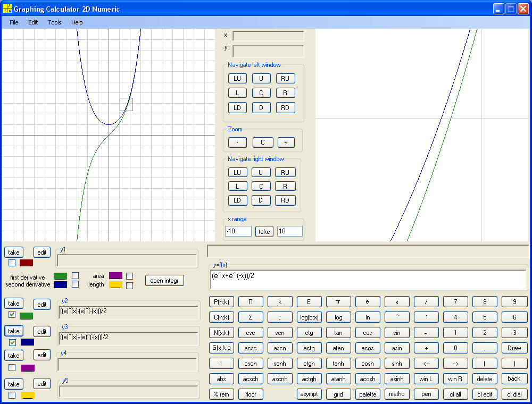Insert the log(b;x) function
Image resolution: width=532 pixels, height=404 pixels.
click(x=309, y=317)
